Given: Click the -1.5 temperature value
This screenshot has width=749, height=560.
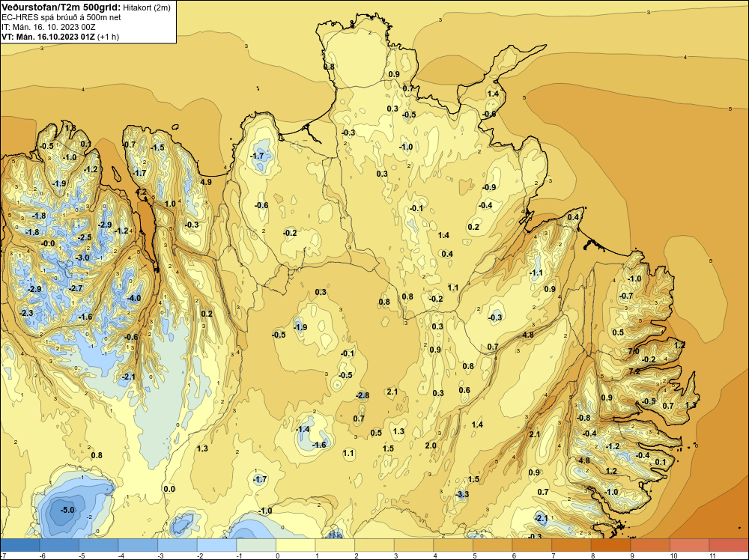Looking at the screenshot, I should (157, 147).
